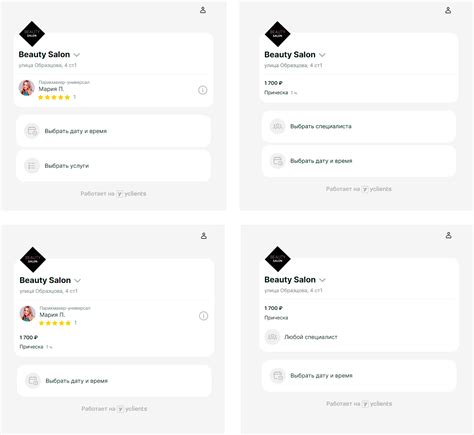Expand the Beauty Salon chevron in top-right widget
Image resolution: width=474 pixels, height=435 pixels.
click(x=322, y=55)
